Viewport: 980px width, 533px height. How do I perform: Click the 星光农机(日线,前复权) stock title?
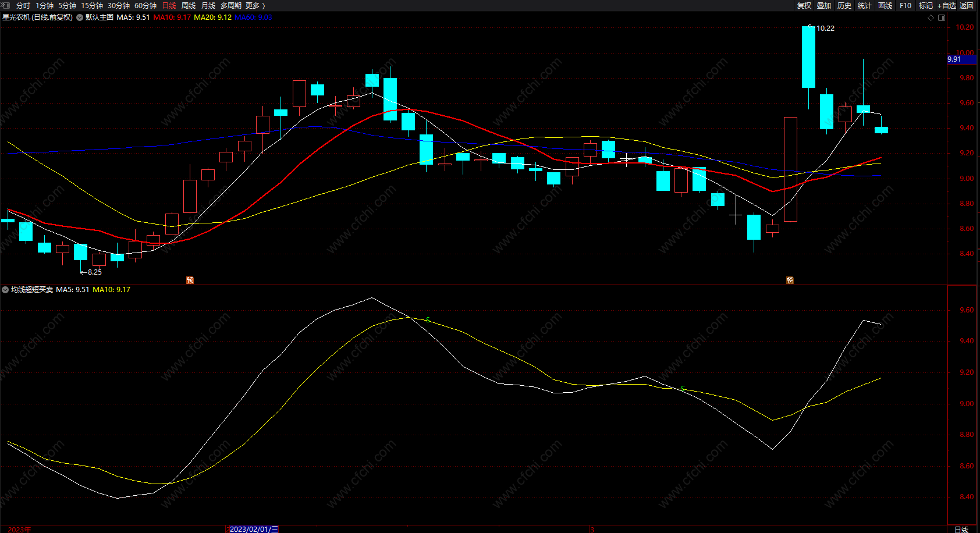38,17
